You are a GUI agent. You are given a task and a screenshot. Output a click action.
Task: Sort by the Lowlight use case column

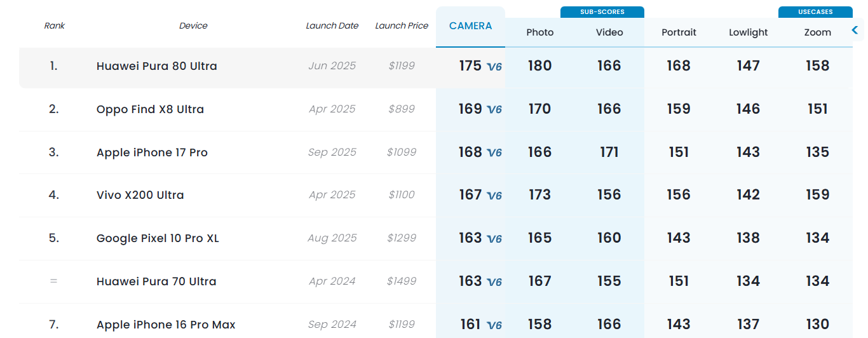(x=748, y=32)
